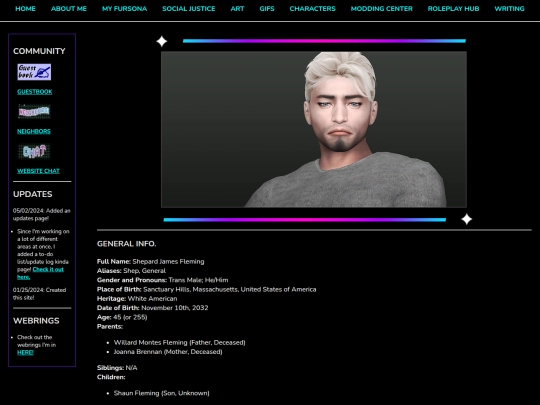Image resolution: width=540 pixels, height=405 pixels.
Task: Open the ART section
Action: pos(237,9)
